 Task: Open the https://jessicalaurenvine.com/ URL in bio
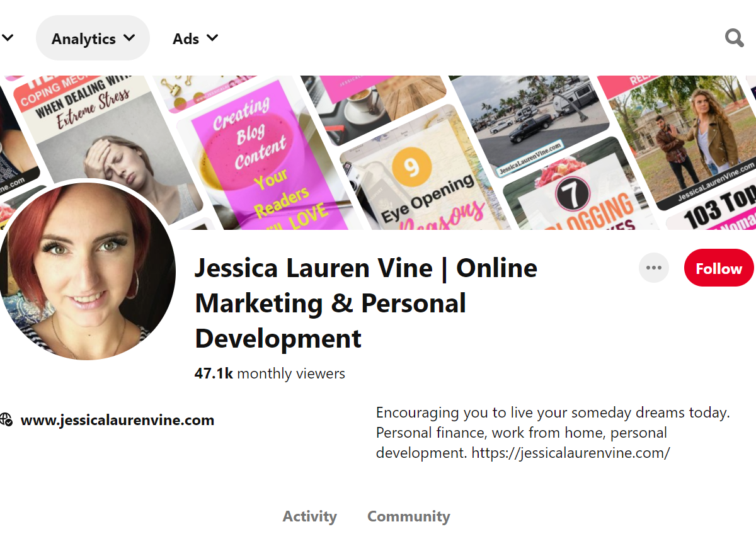570,453
